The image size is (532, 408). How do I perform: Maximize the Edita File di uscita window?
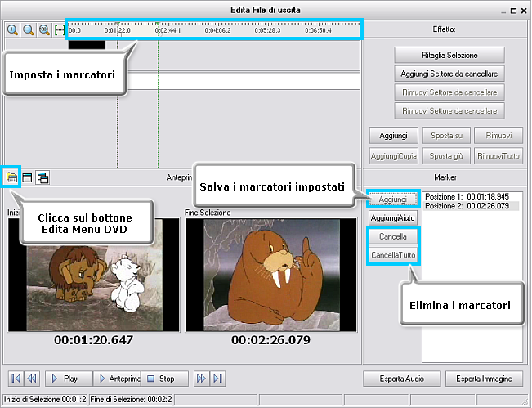(x=514, y=11)
